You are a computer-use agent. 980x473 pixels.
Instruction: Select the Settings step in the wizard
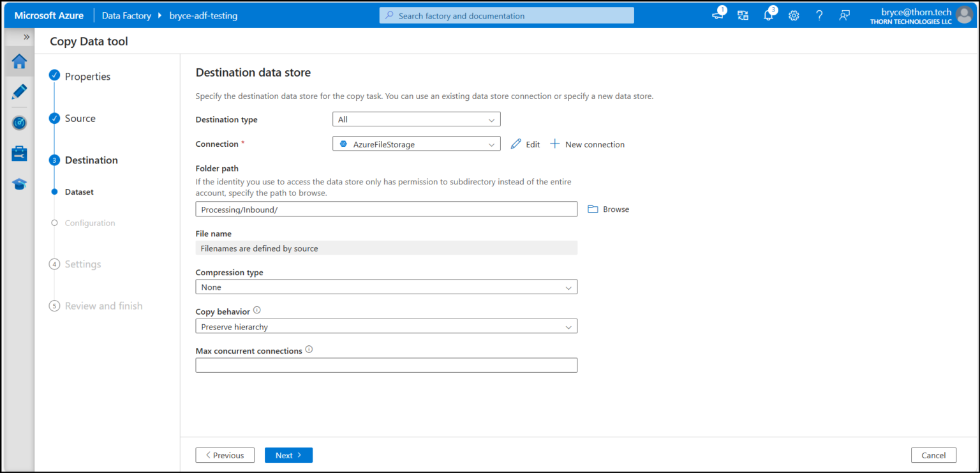pos(83,264)
